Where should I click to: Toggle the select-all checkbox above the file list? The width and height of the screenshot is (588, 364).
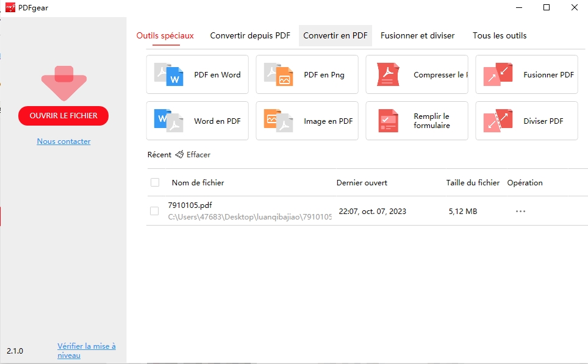pos(155,182)
